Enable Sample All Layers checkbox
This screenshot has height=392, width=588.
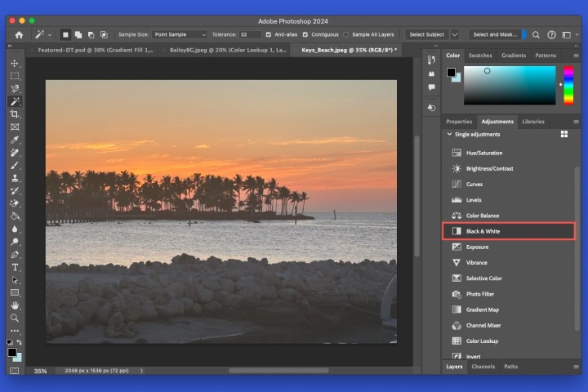[346, 35]
